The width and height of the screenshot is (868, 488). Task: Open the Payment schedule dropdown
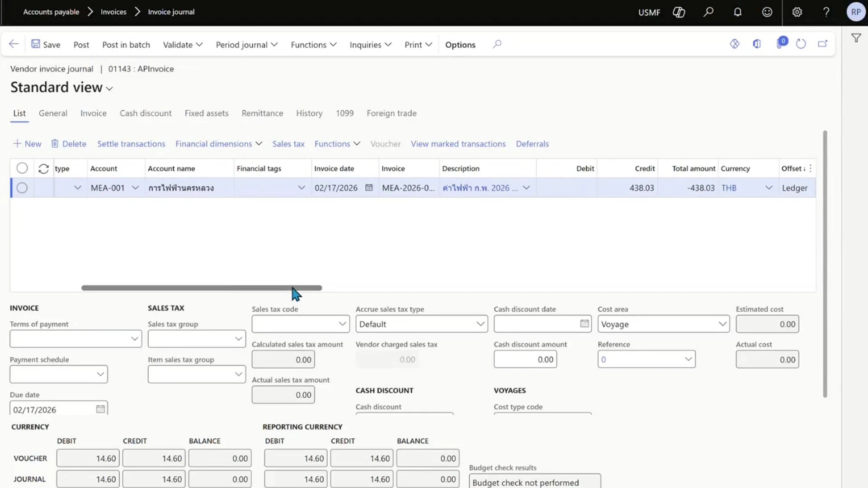(100, 374)
